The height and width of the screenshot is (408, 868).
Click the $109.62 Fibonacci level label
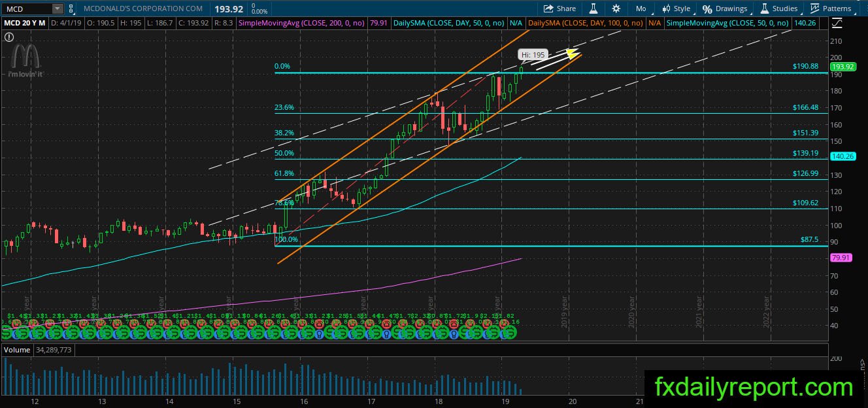pos(805,203)
